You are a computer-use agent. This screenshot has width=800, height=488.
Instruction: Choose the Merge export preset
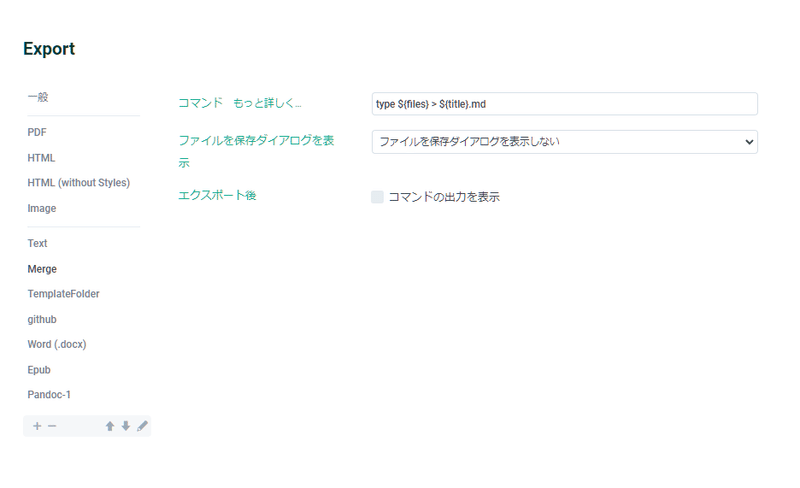pos(42,269)
